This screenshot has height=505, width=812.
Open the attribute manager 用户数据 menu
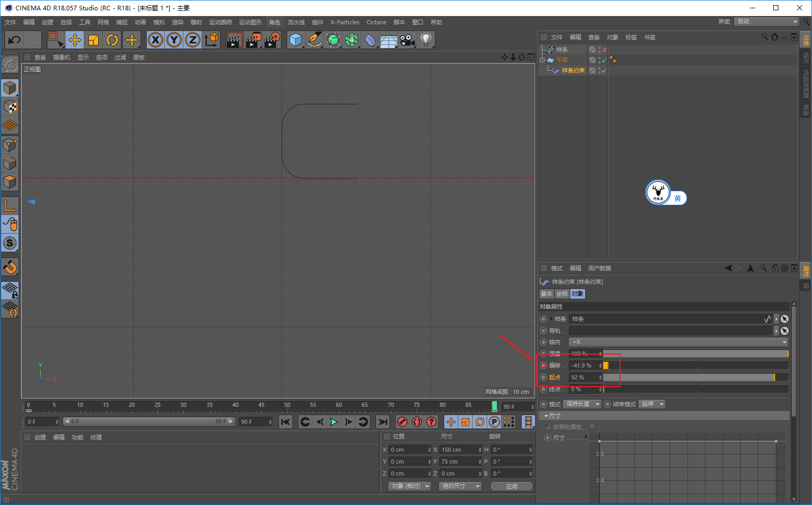[600, 268]
